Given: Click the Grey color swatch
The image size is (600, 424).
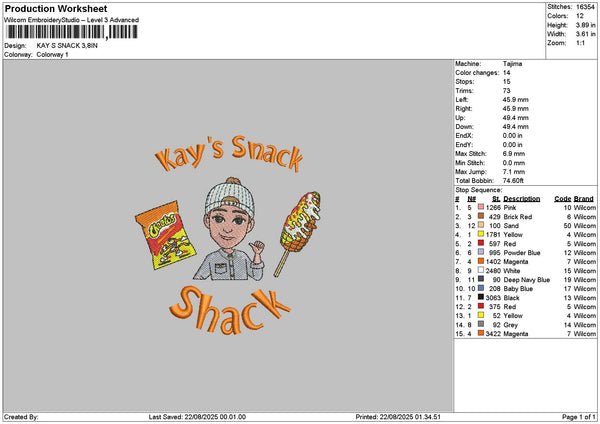Looking at the screenshot, I should (x=481, y=324).
